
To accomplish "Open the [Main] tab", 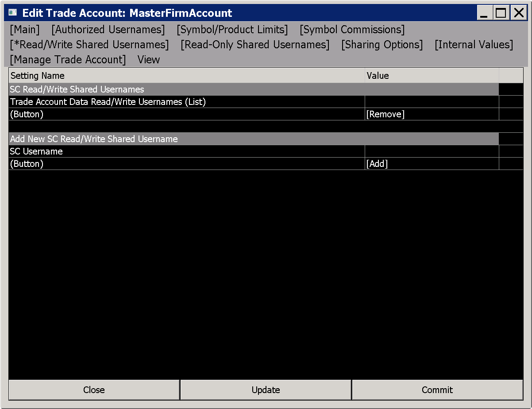I will point(25,30).
